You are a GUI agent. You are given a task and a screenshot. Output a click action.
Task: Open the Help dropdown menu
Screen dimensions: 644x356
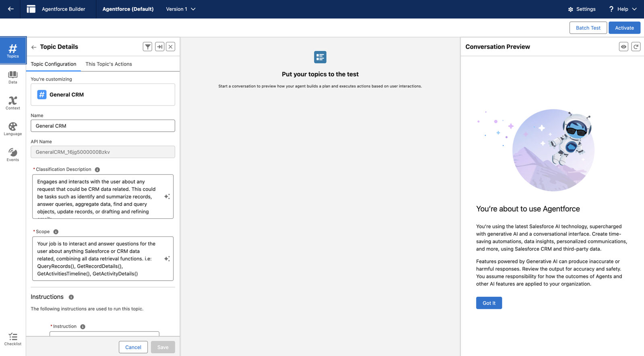click(x=623, y=9)
